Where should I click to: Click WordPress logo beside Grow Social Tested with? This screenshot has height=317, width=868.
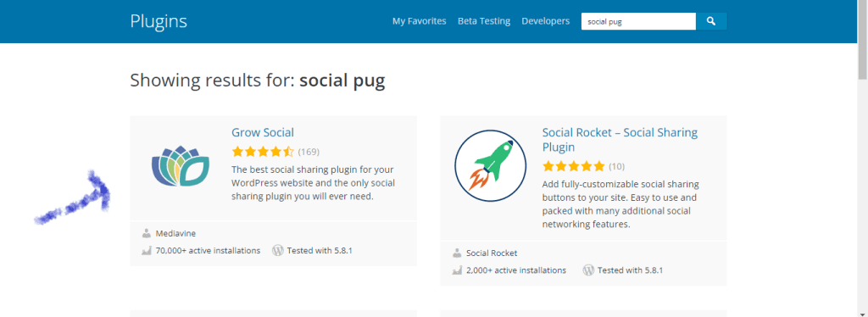(278, 250)
